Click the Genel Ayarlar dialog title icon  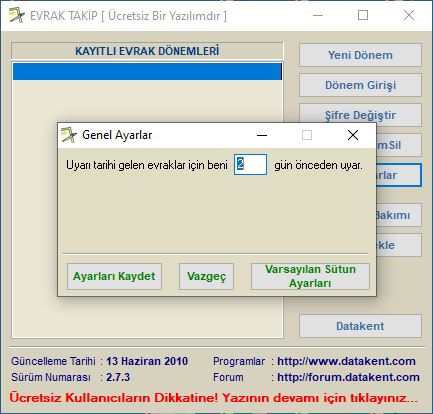pos(69,135)
